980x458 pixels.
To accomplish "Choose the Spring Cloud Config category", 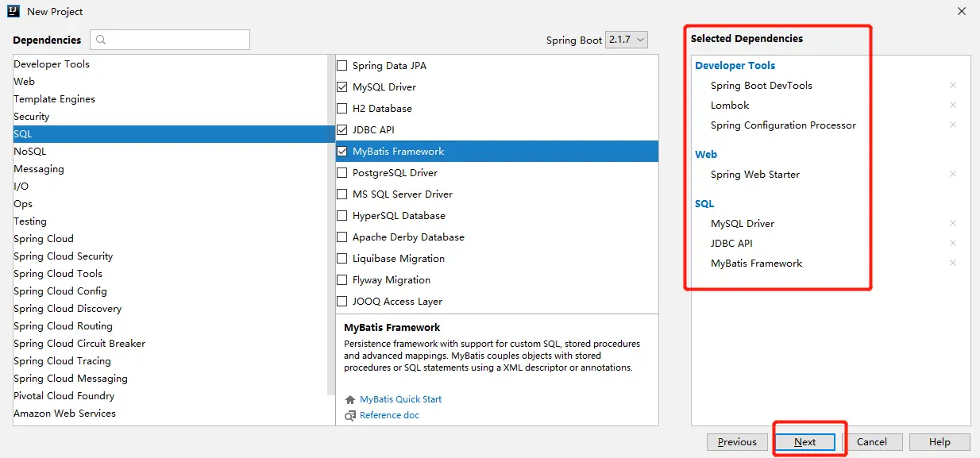I will [x=60, y=291].
